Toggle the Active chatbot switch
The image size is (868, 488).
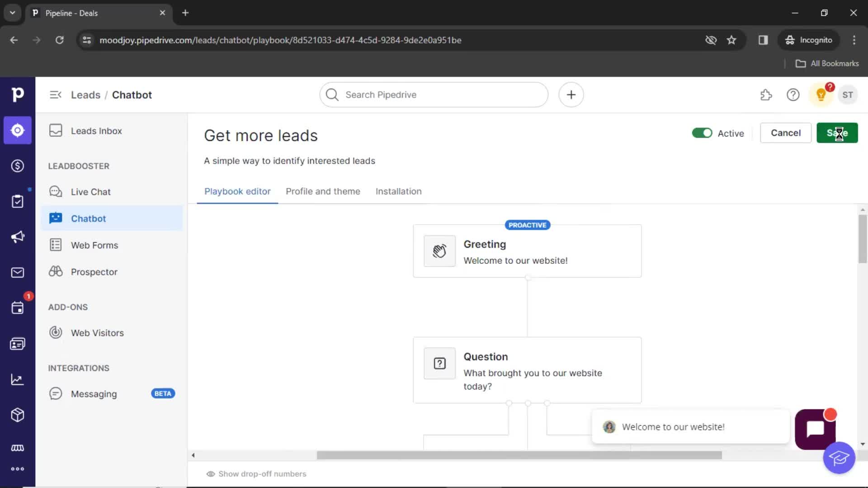coord(702,133)
